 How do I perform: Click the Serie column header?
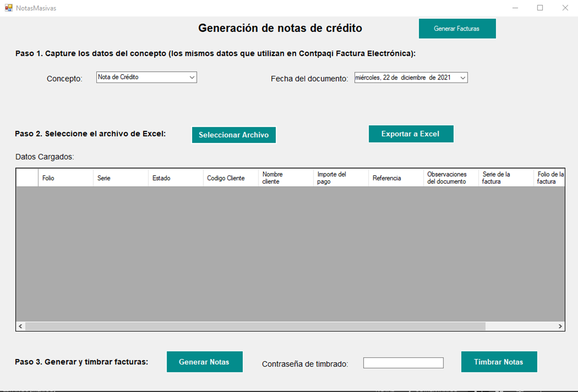pos(120,178)
